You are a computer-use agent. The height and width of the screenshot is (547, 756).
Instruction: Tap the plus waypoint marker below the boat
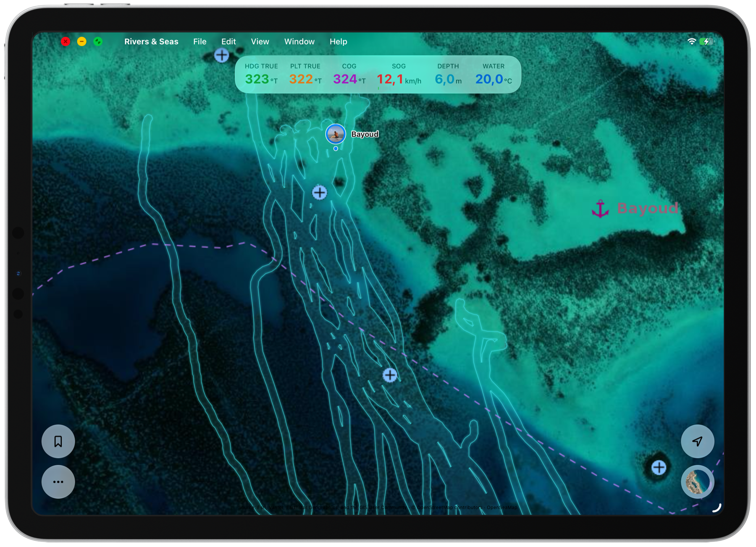click(320, 193)
